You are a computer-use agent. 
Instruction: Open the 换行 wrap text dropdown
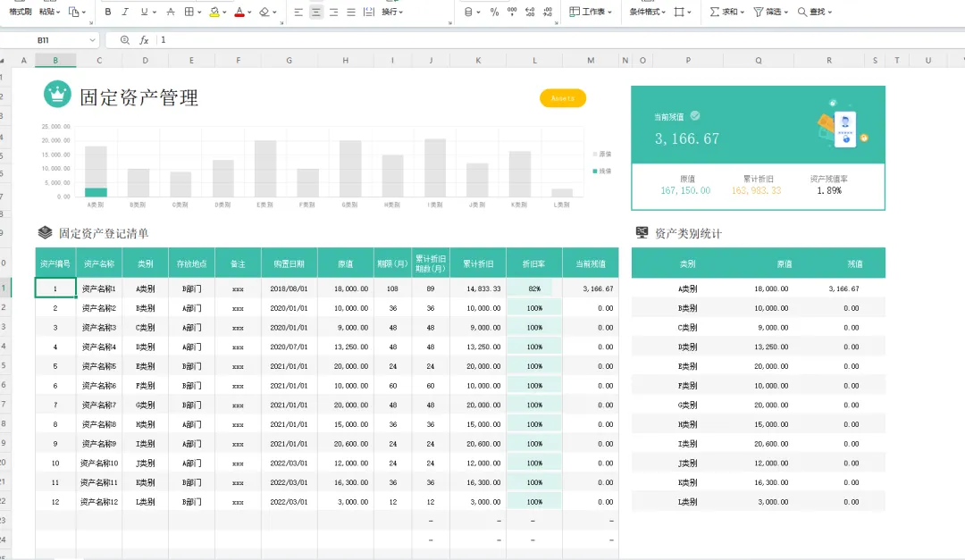pos(392,12)
